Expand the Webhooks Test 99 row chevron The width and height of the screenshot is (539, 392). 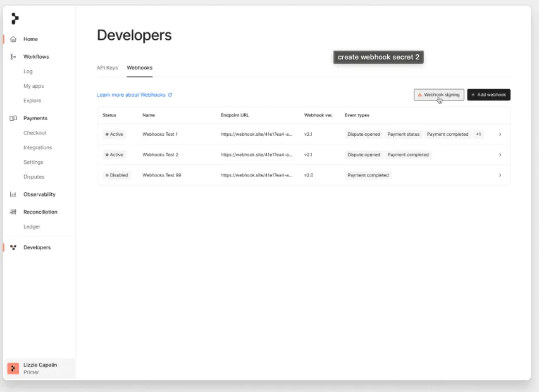point(500,175)
